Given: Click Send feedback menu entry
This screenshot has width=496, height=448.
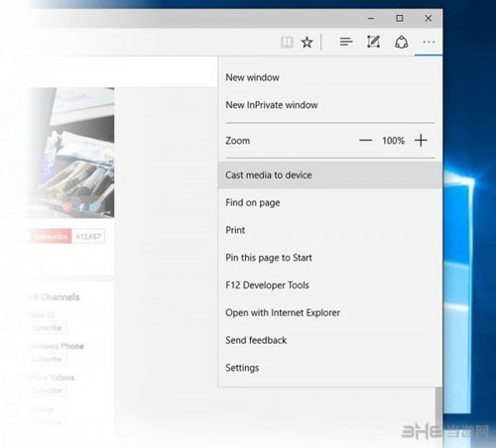Looking at the screenshot, I should coord(330,340).
